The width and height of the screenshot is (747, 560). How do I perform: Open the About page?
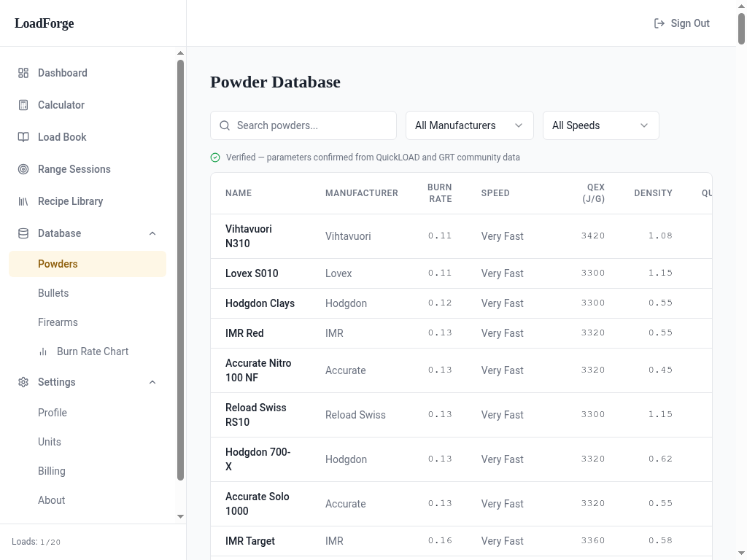[x=88, y=500]
